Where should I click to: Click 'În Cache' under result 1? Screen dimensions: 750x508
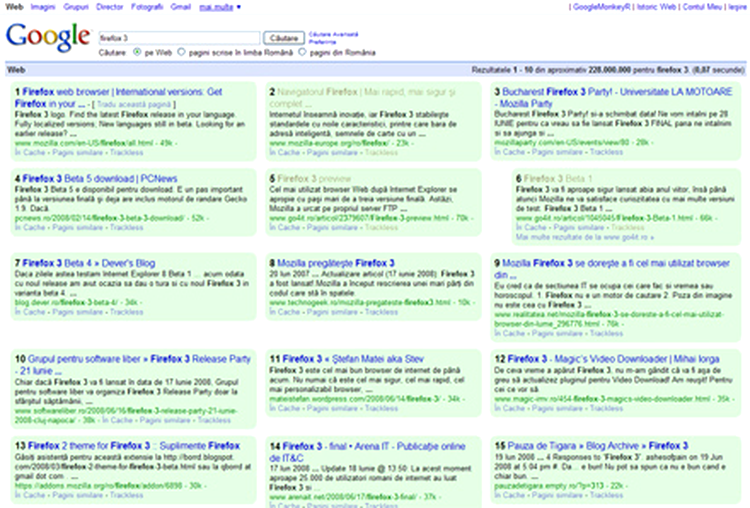(30, 153)
